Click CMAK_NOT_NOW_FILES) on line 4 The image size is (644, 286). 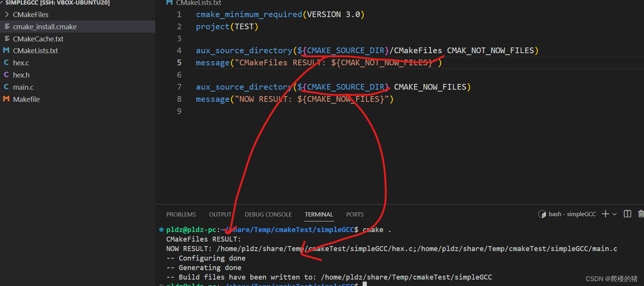(x=493, y=51)
